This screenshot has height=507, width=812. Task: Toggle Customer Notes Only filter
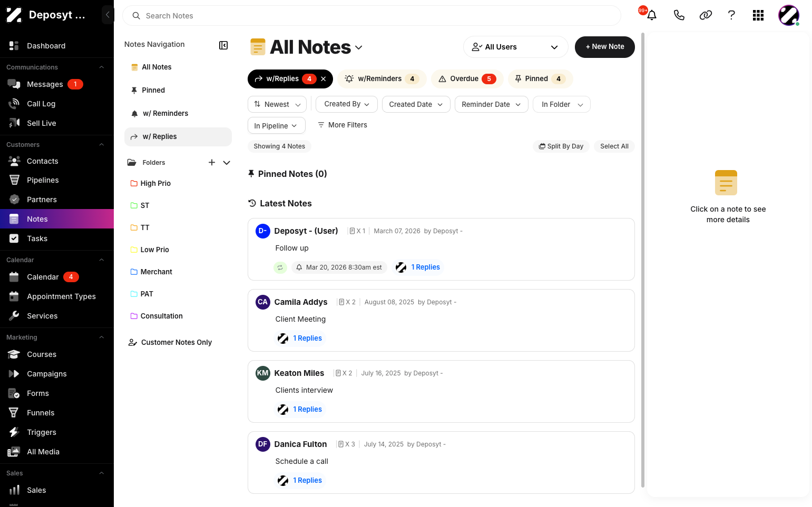click(x=170, y=342)
